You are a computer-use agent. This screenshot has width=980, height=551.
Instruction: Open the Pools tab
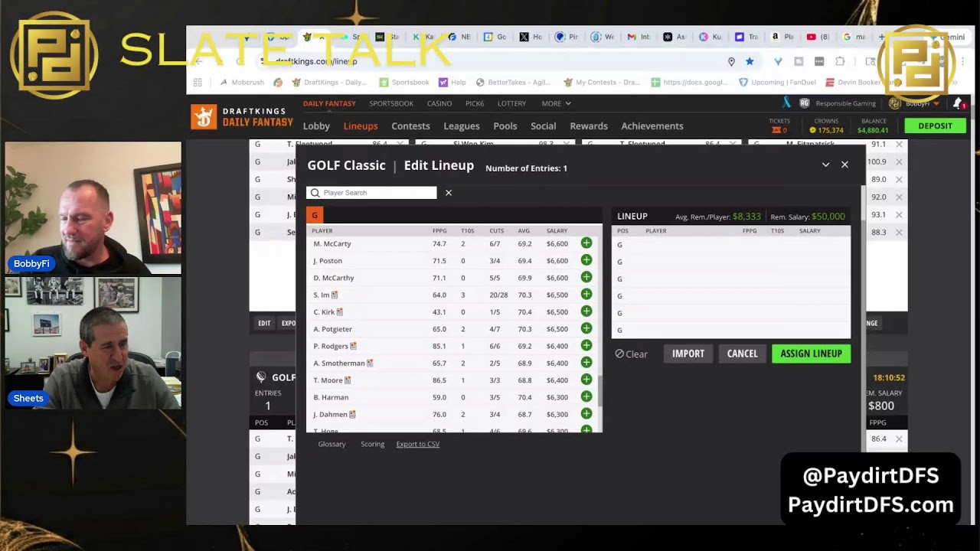coord(505,126)
